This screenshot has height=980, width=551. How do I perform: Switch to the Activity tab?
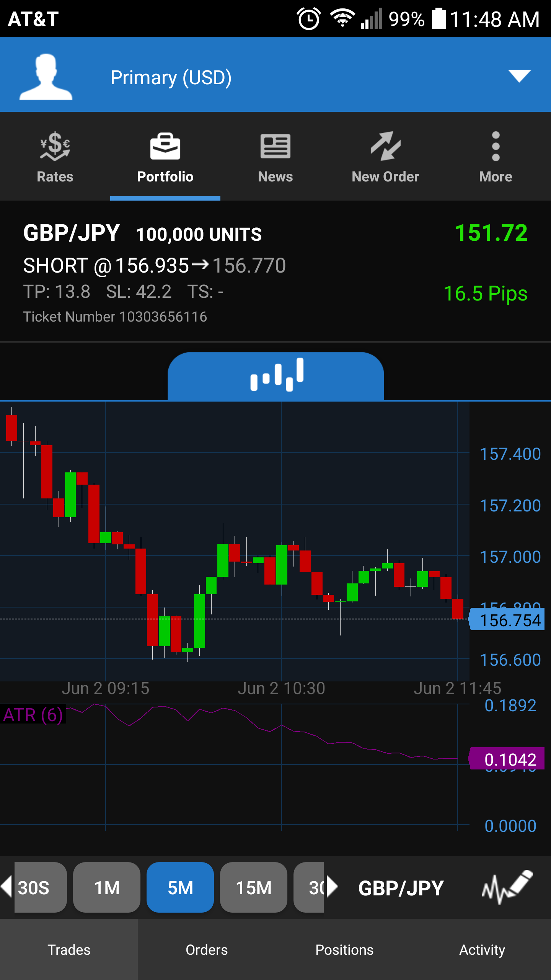pos(482,950)
